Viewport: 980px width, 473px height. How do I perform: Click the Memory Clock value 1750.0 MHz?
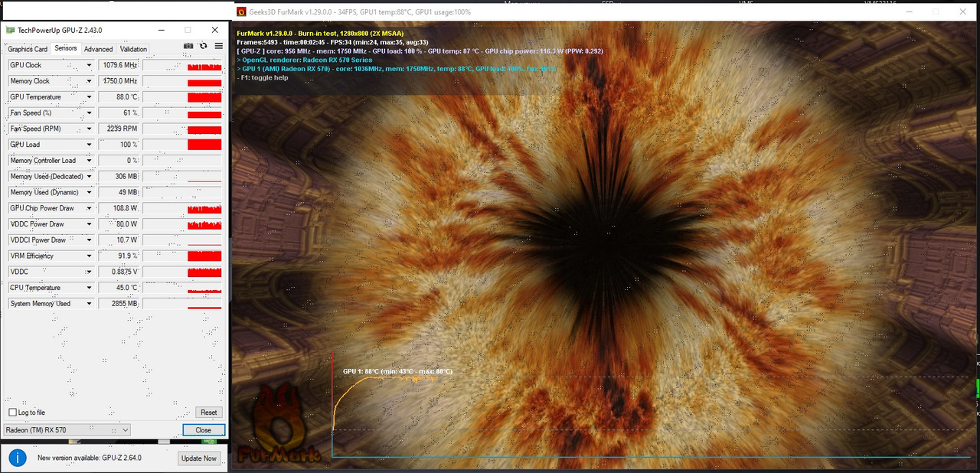(x=119, y=81)
